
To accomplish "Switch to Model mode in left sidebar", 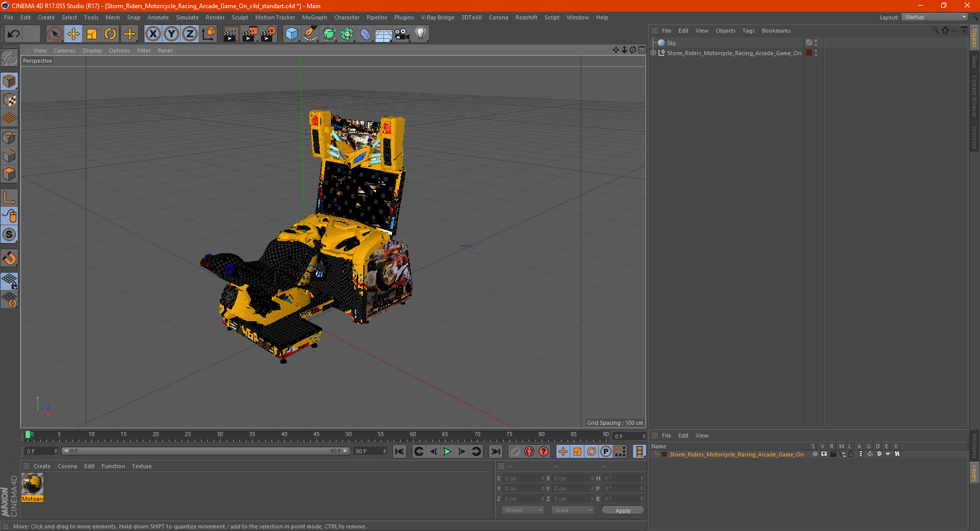I will (x=9, y=82).
